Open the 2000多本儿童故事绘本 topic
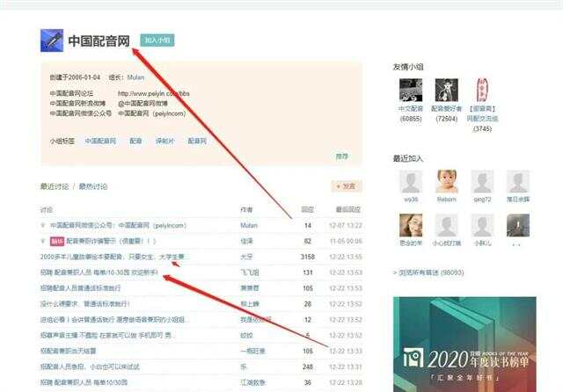Image resolution: width=563 pixels, height=392 pixels. pos(114,257)
